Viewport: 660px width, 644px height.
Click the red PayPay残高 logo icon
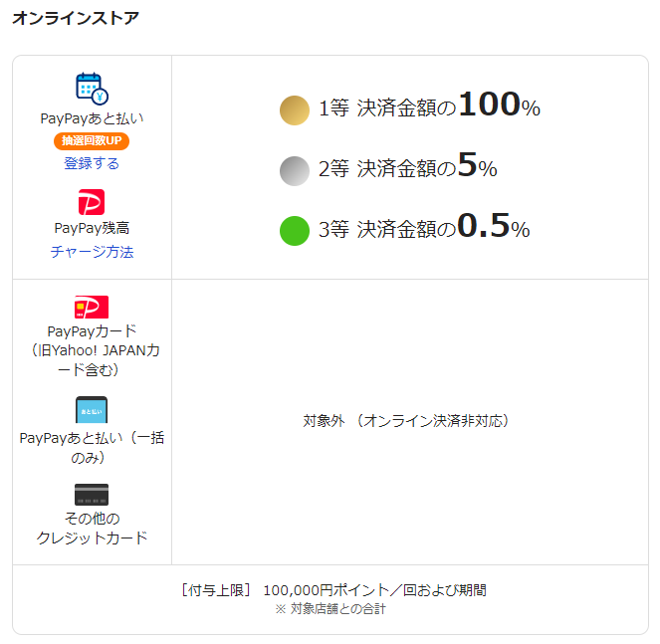(x=92, y=202)
